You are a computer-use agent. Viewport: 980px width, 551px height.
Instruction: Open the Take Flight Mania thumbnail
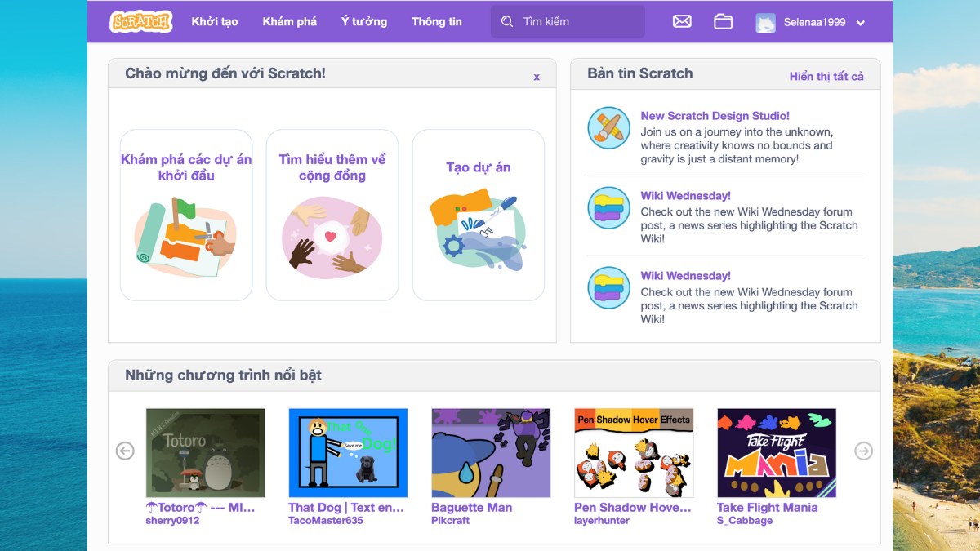pyautogui.click(x=777, y=453)
